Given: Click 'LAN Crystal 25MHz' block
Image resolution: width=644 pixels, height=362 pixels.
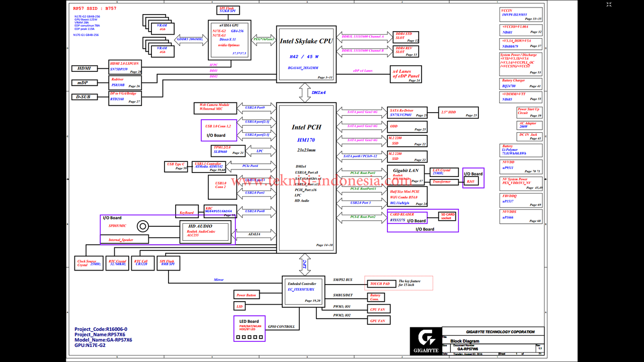Looking at the screenshot, I should pos(445,172).
